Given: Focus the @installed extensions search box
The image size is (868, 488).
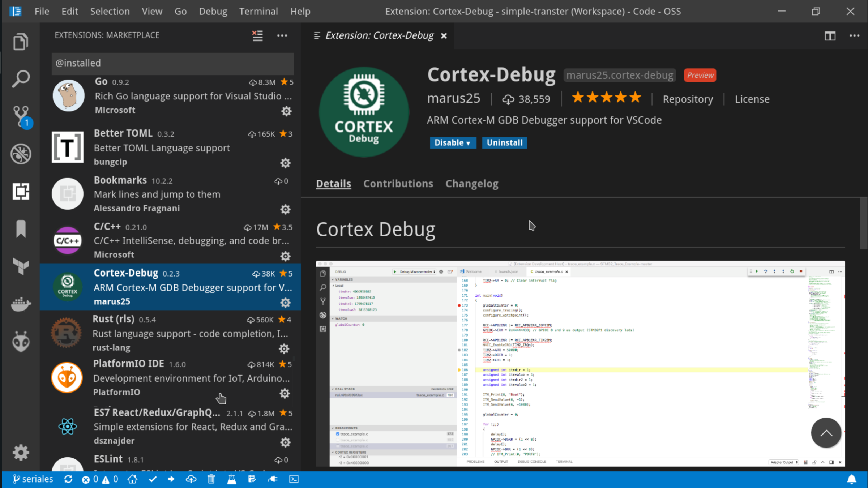Looking at the screenshot, I should coord(172,63).
